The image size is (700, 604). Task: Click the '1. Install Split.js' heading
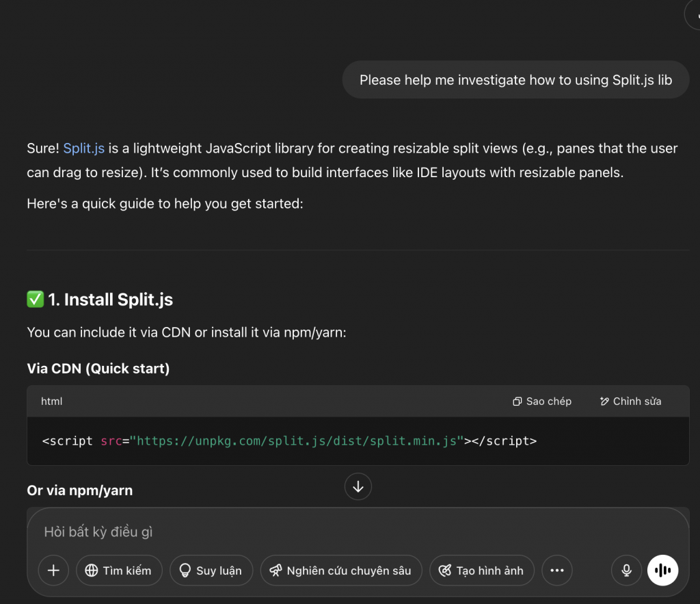pos(100,300)
